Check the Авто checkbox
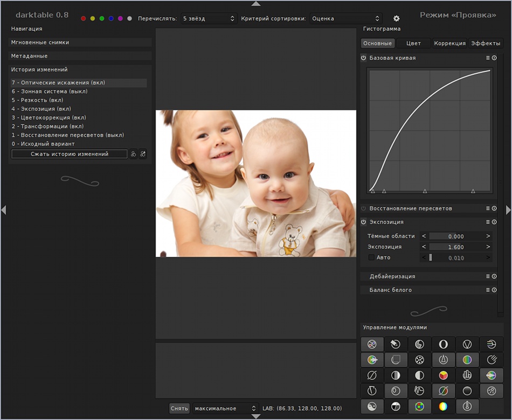 (x=371, y=257)
